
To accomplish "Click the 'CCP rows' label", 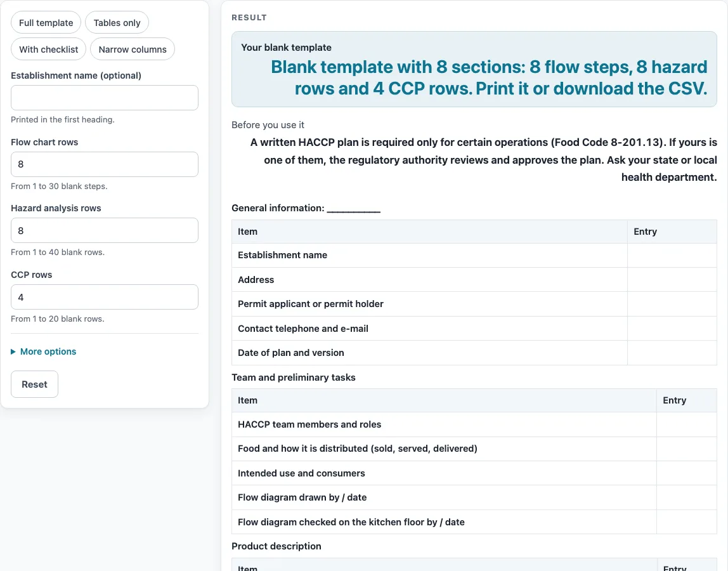I will click(32, 275).
